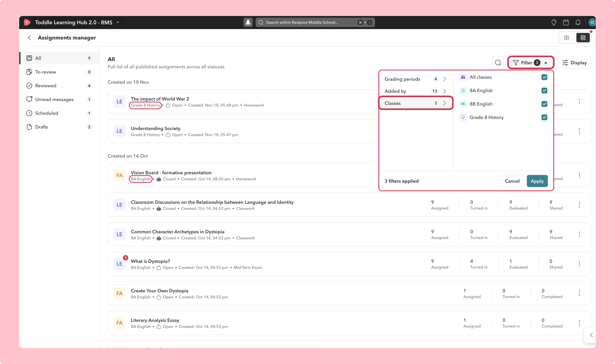Click the school search field
Viewport: 615px width, 364px height.
coord(315,22)
